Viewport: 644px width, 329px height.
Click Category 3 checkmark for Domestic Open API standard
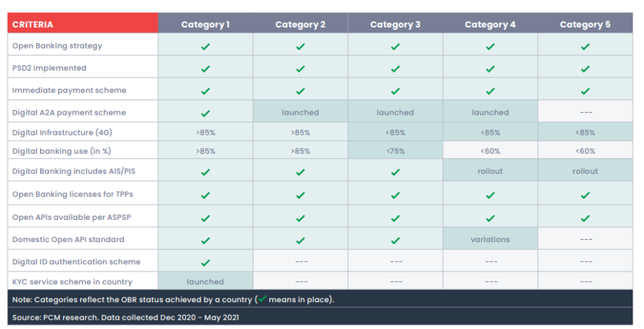(395, 241)
